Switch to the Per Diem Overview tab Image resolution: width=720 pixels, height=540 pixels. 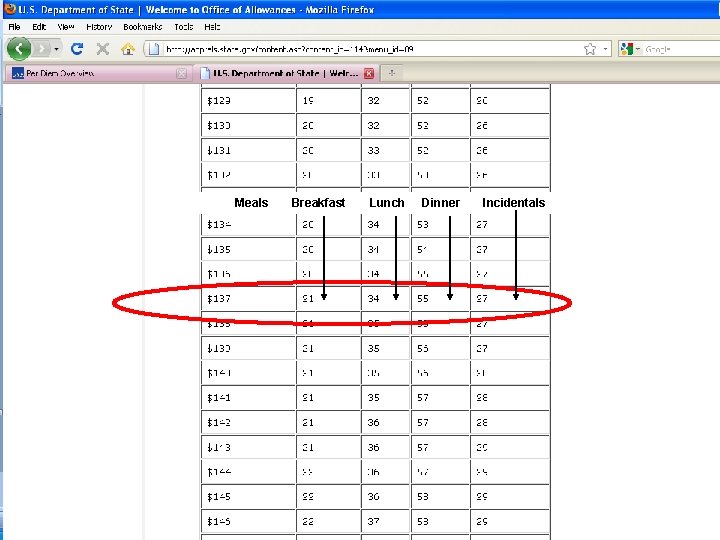pos(99,73)
